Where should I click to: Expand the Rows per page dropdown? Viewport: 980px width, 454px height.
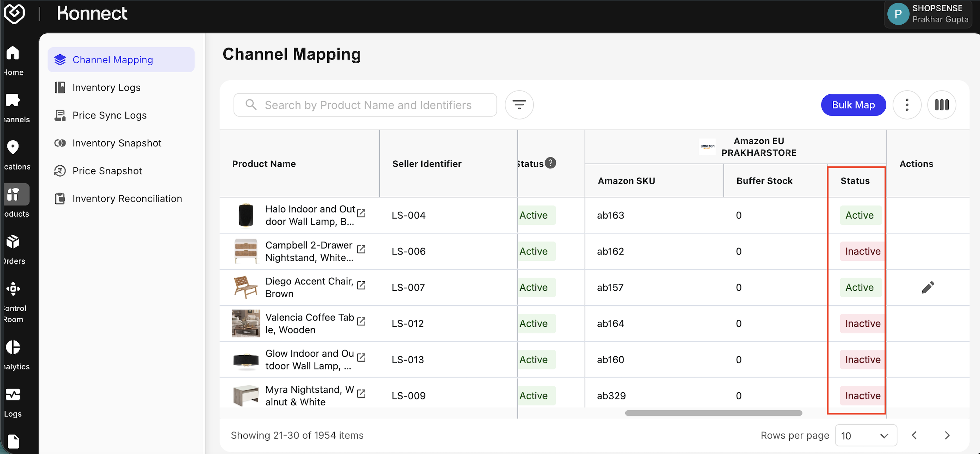(866, 435)
